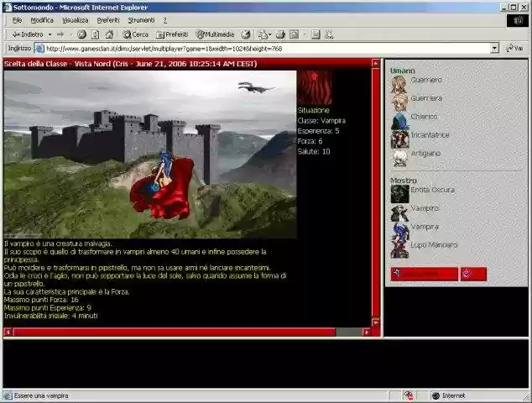Screen dimensions: 532x403
Task: Click the Print toolbar icon
Action: pyautogui.click(x=280, y=34)
